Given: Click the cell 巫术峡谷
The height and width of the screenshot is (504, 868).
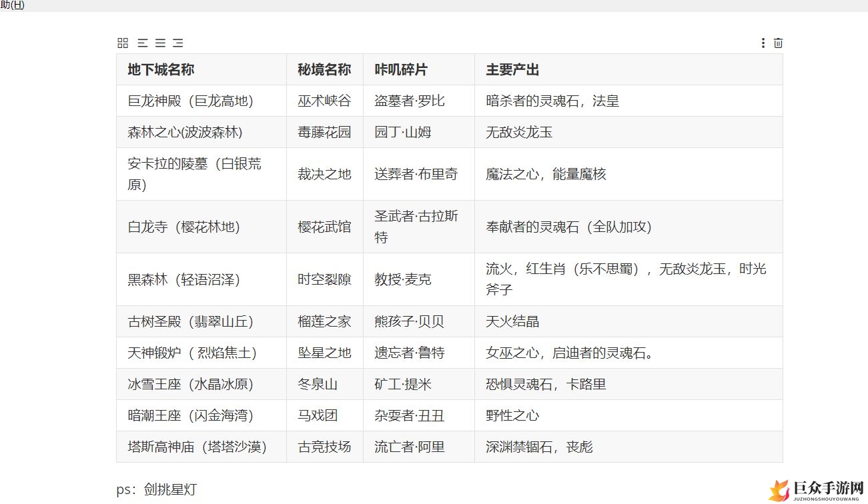Looking at the screenshot, I should coord(325,101).
